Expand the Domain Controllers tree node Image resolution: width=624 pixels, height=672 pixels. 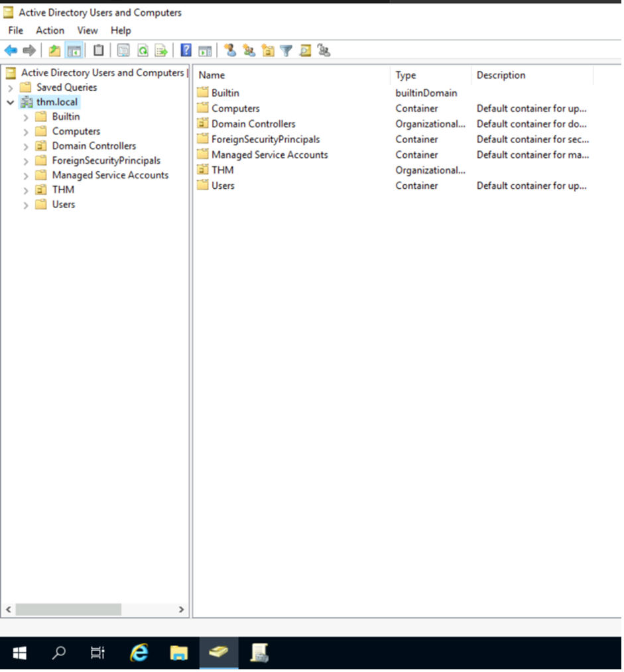[26, 146]
